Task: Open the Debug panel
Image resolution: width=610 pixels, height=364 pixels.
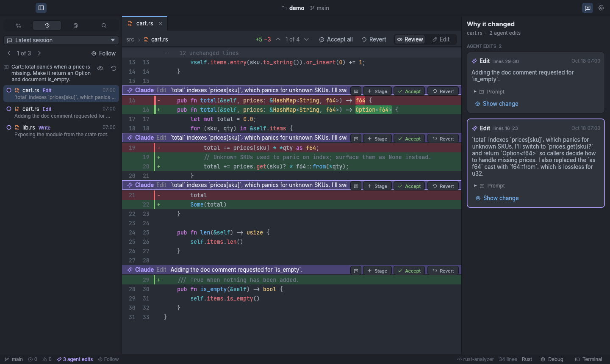Action: [x=552, y=359]
